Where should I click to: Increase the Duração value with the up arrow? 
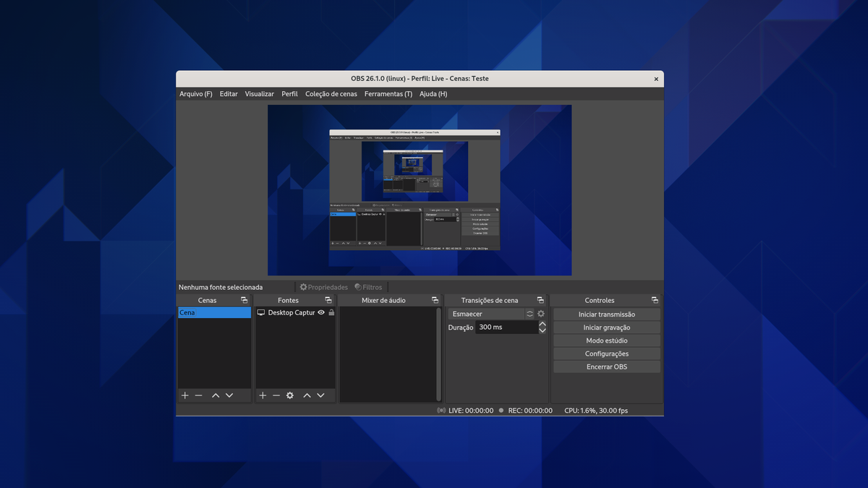click(542, 324)
